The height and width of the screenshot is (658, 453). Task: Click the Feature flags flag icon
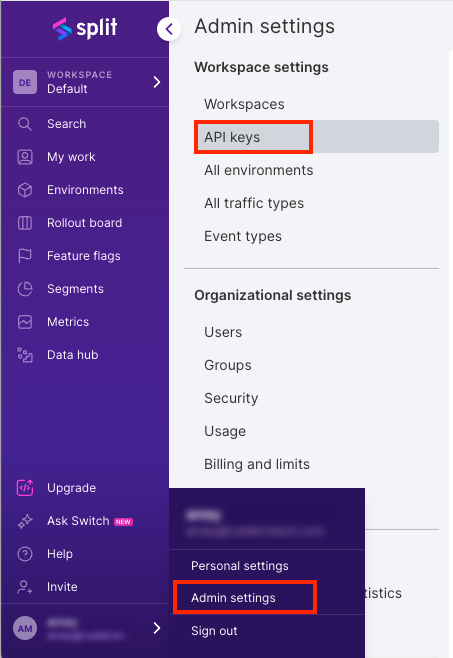click(25, 256)
